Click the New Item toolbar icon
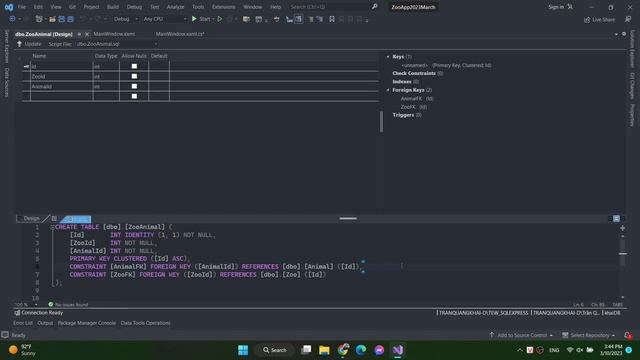 (x=39, y=19)
